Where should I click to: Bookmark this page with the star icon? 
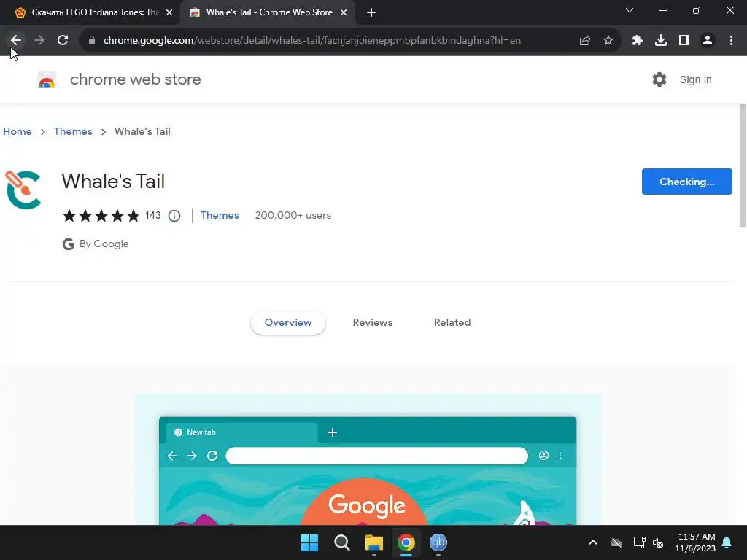tap(608, 41)
